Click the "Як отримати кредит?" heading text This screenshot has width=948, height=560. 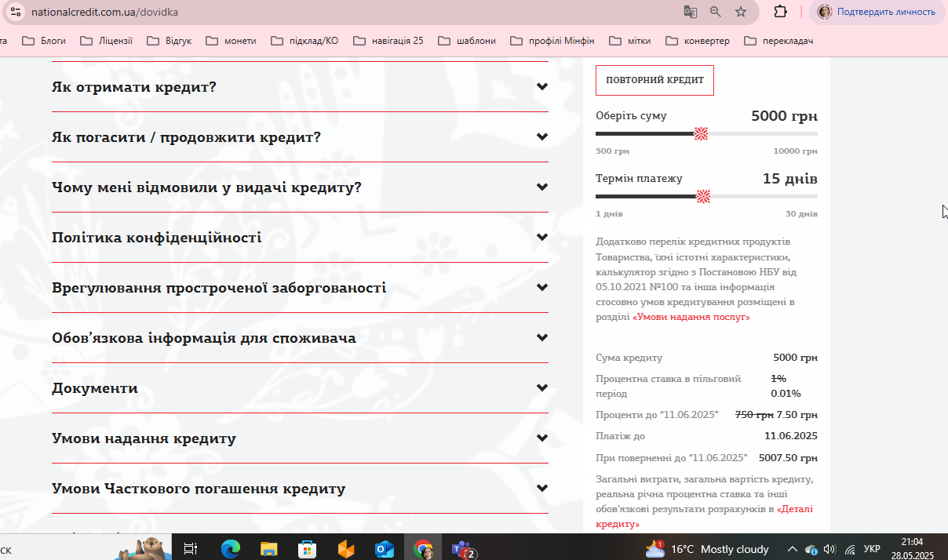point(134,87)
